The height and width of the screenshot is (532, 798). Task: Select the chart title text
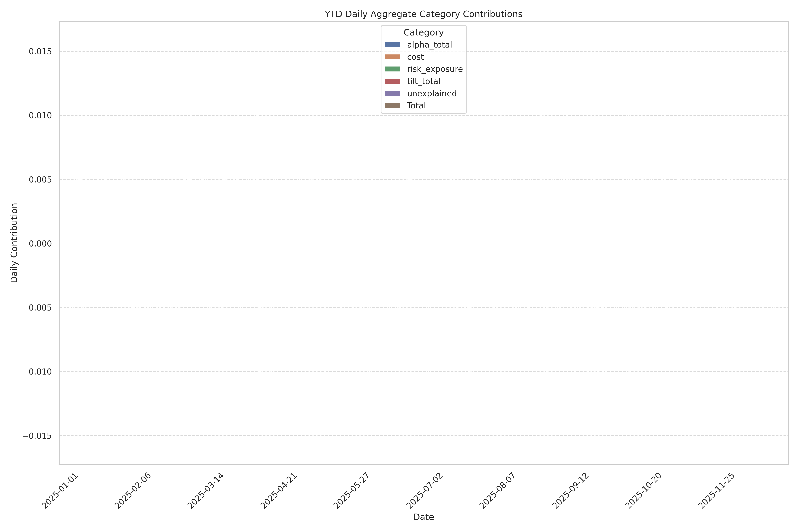tap(423, 14)
